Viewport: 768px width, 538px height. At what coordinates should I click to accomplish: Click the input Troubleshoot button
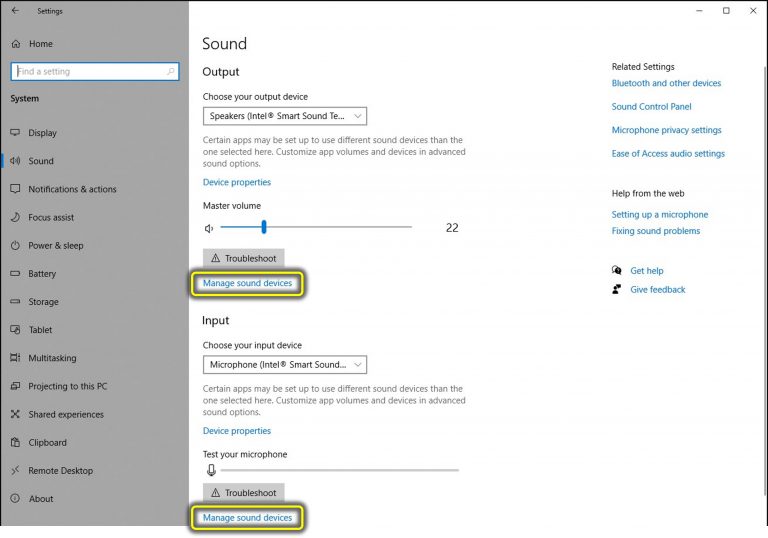(244, 493)
